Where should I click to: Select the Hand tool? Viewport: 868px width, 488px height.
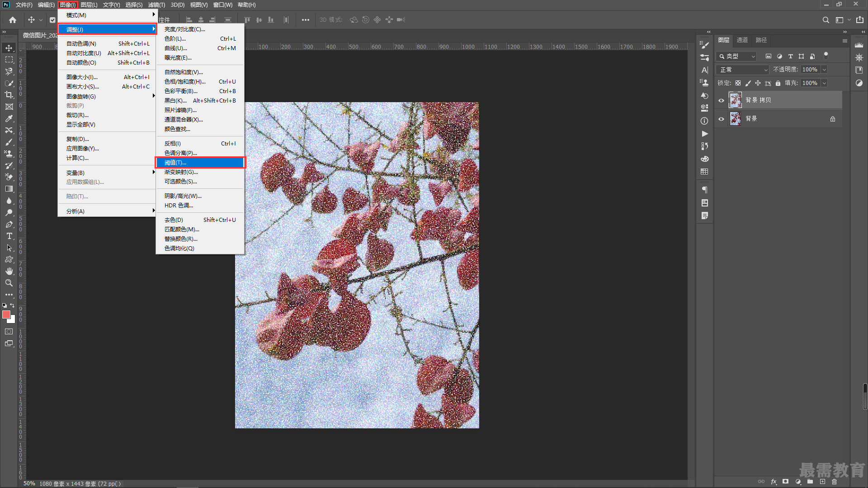[x=9, y=271]
